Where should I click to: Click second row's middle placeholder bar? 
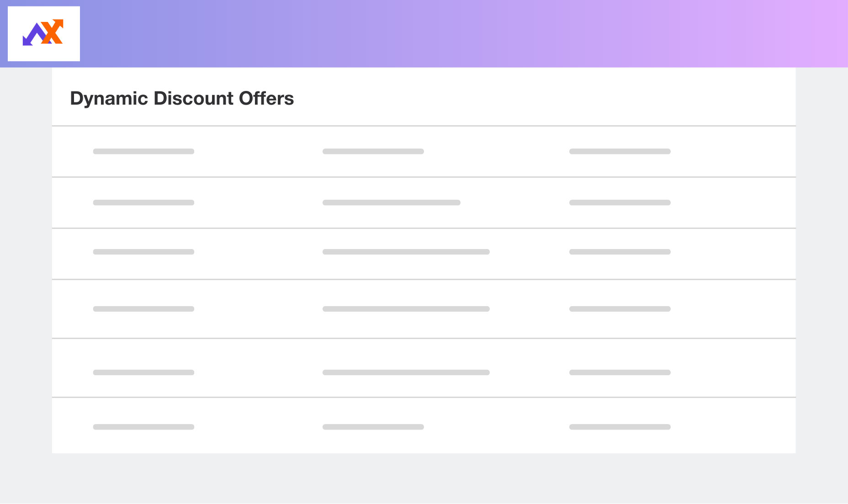[391, 202]
